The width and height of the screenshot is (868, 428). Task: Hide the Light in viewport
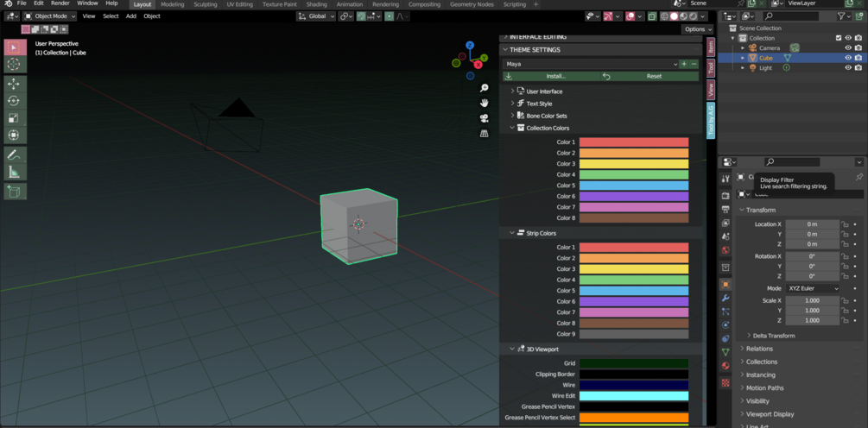point(848,68)
